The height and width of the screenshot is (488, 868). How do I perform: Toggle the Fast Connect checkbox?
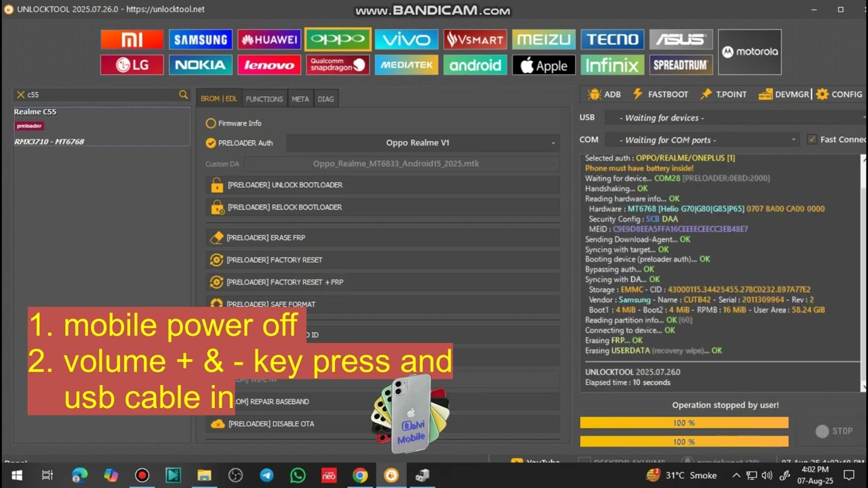812,140
